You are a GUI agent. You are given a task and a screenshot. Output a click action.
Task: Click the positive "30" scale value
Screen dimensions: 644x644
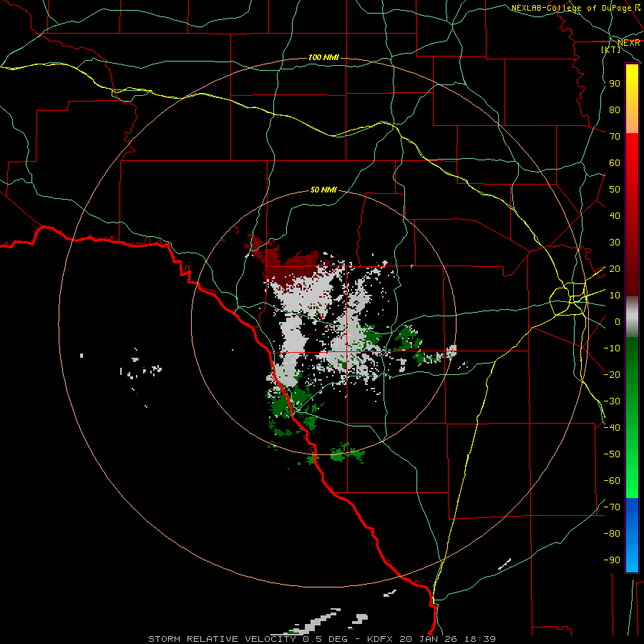615,243
